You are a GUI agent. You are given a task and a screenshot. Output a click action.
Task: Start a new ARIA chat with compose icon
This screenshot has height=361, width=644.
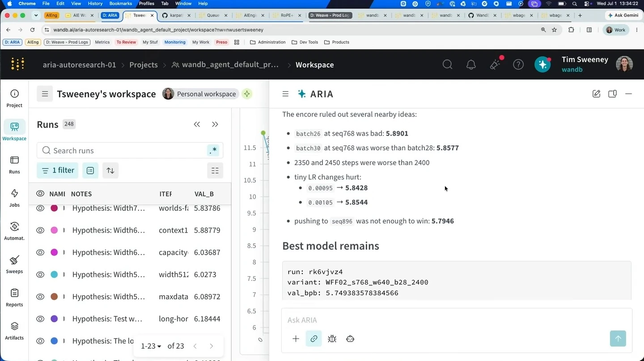(x=596, y=94)
